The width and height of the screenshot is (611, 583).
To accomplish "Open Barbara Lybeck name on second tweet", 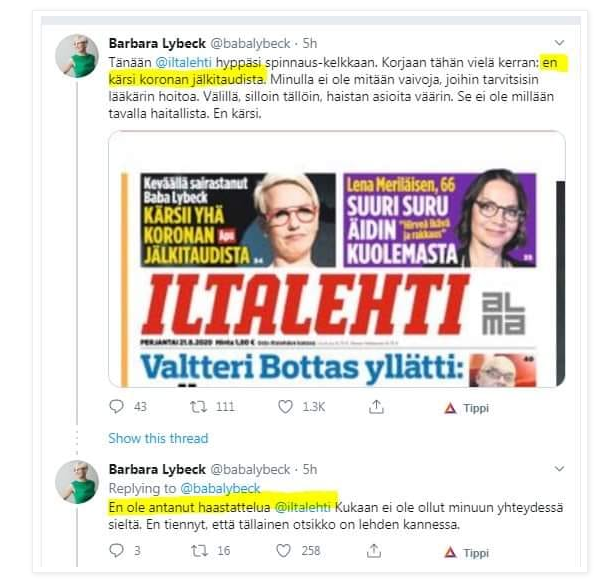I will [157, 469].
